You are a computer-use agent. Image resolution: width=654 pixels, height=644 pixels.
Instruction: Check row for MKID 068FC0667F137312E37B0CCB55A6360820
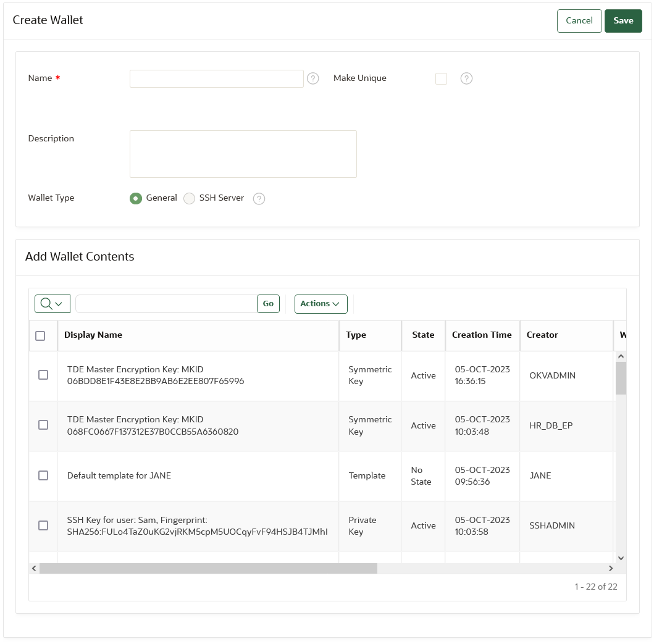[x=43, y=425]
